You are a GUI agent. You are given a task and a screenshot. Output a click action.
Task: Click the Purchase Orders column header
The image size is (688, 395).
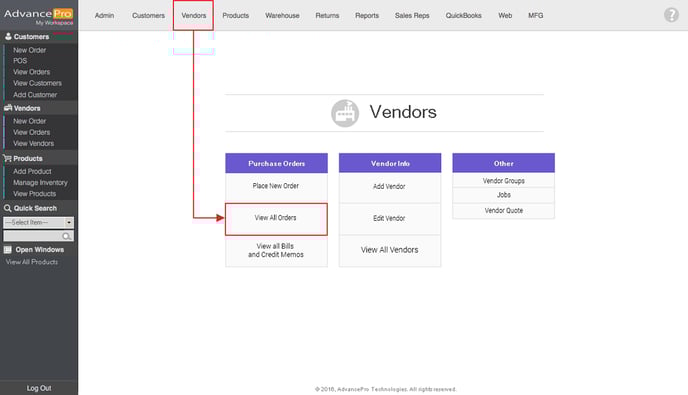276,163
